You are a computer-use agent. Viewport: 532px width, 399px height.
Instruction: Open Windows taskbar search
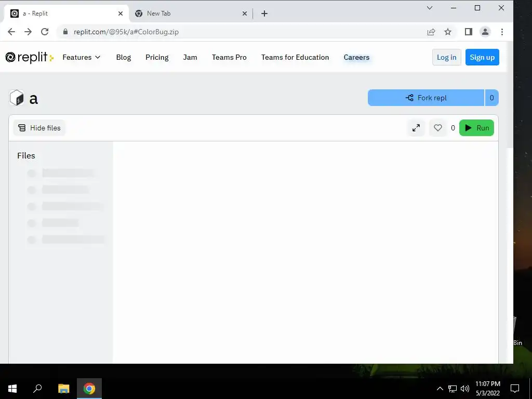(x=37, y=389)
